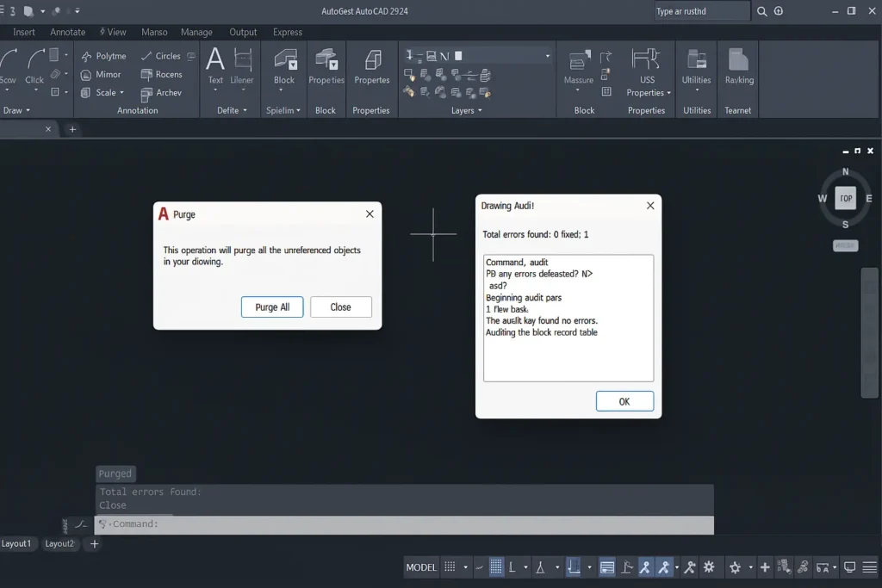Enable object snap in the status bar
The image size is (882, 588).
tap(646, 566)
